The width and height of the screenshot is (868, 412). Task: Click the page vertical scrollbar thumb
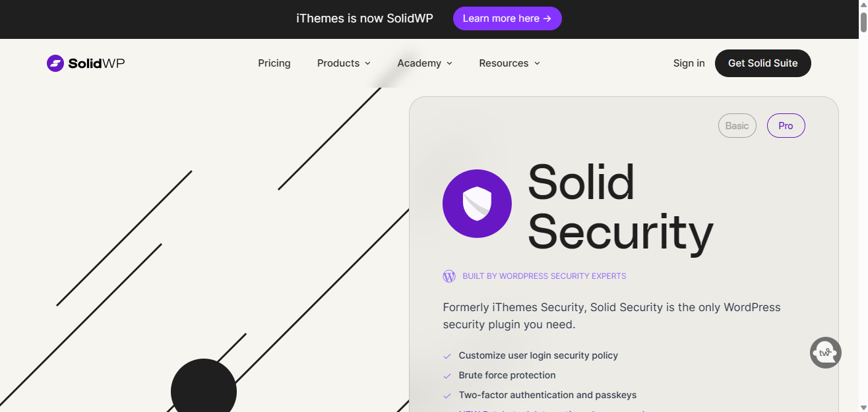pyautogui.click(x=863, y=21)
